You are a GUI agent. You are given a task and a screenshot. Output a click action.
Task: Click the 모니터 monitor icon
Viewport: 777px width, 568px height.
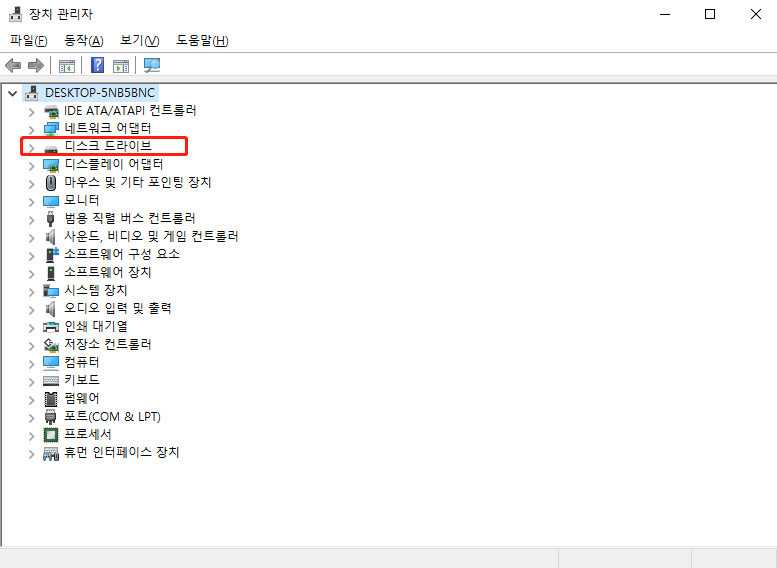tap(51, 201)
